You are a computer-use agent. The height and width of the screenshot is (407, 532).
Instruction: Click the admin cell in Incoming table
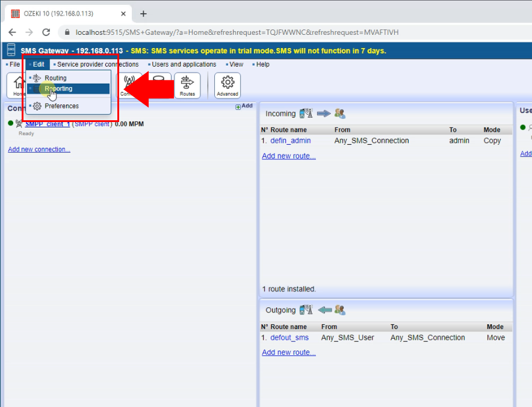[459, 141]
